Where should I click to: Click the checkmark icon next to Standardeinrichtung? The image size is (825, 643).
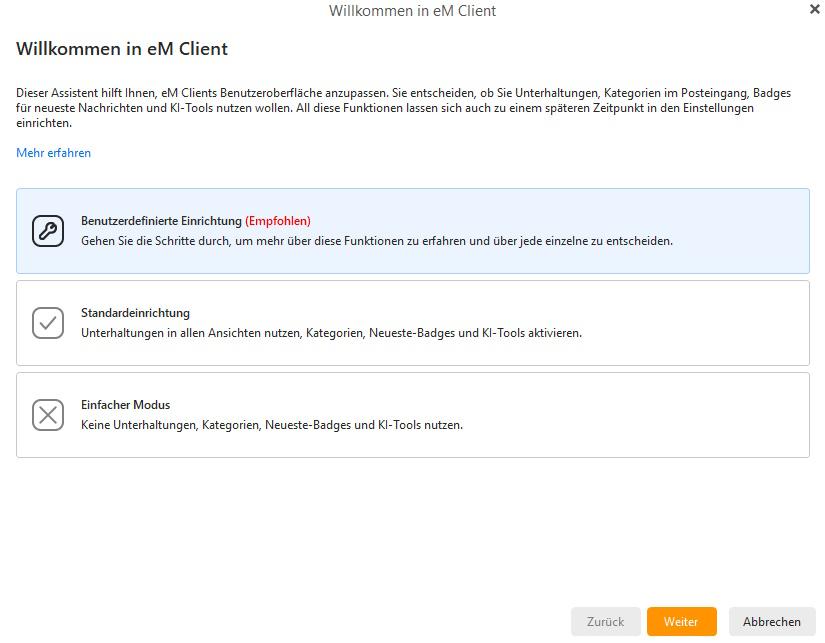[x=47, y=321]
